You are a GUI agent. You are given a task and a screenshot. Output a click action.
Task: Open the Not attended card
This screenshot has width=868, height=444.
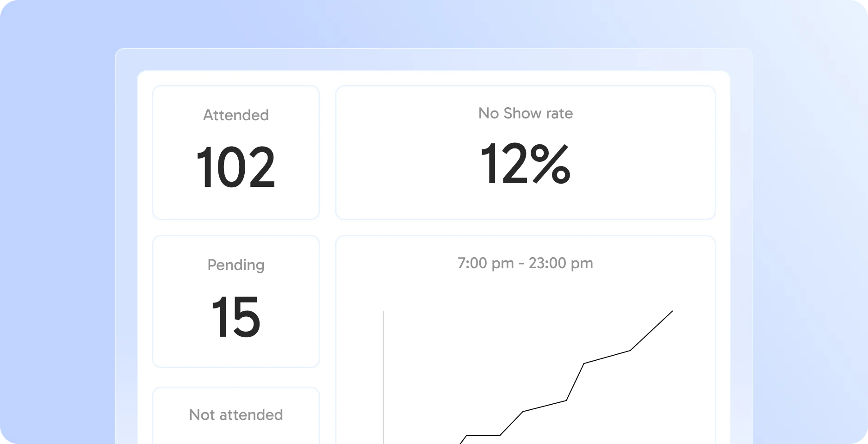click(x=236, y=415)
